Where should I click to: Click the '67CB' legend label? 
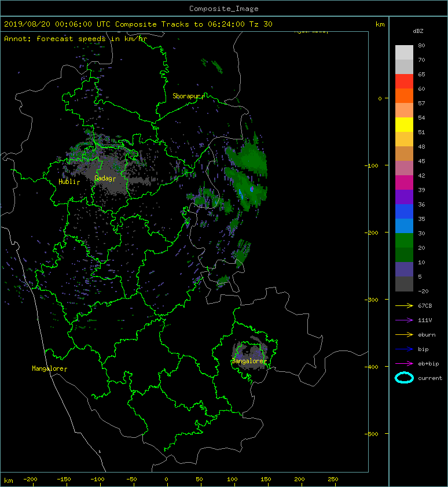point(425,305)
